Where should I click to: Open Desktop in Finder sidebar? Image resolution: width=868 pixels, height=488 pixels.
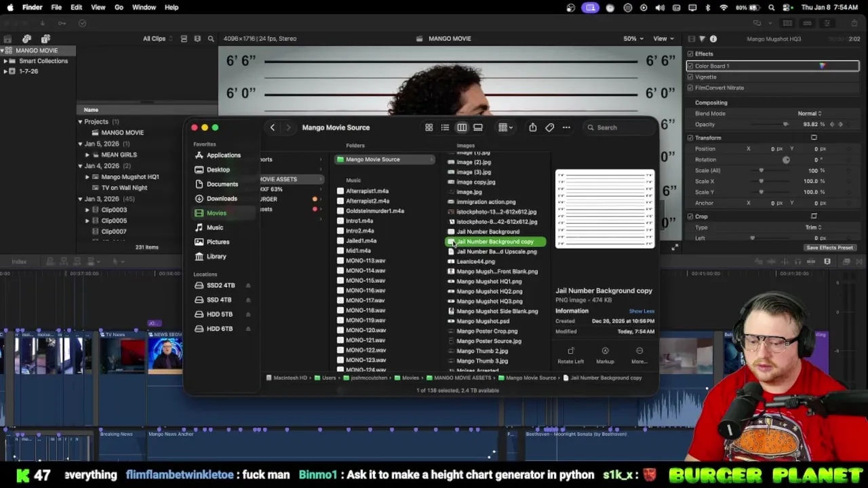click(x=218, y=169)
